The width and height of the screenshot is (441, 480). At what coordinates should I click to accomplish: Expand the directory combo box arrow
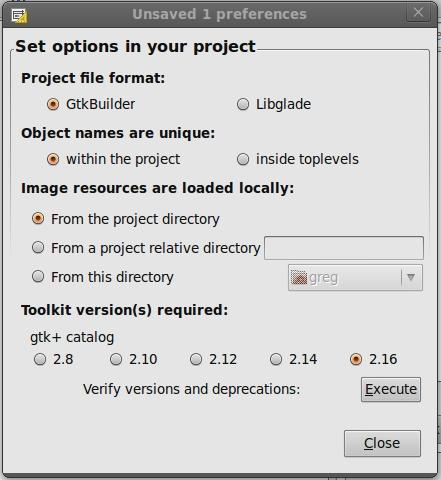click(411, 277)
